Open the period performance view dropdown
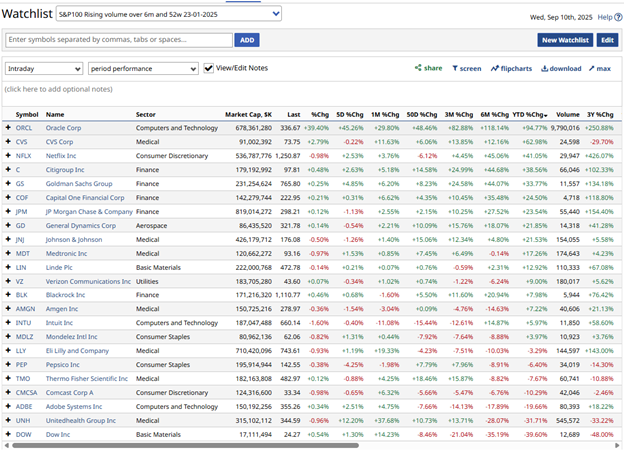The image size is (624, 458). [x=142, y=69]
